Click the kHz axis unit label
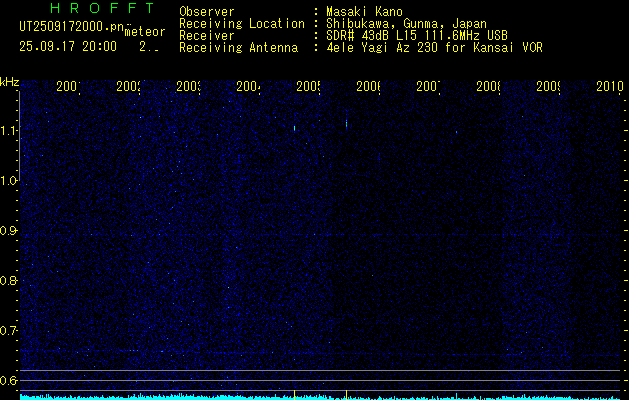The width and height of the screenshot is (629, 400). point(10,82)
